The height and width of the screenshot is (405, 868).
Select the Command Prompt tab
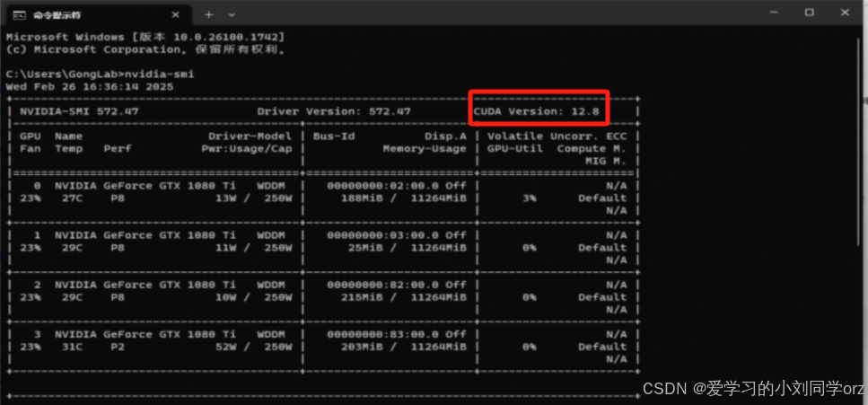point(100,15)
